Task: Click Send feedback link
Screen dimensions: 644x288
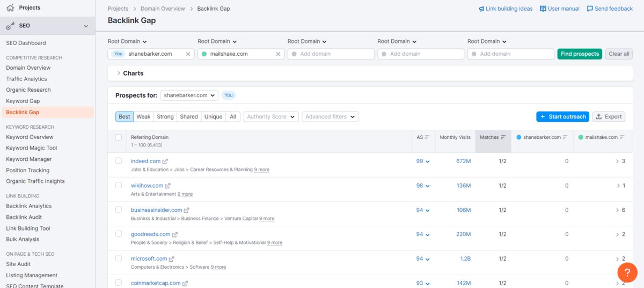Action: coord(610,9)
